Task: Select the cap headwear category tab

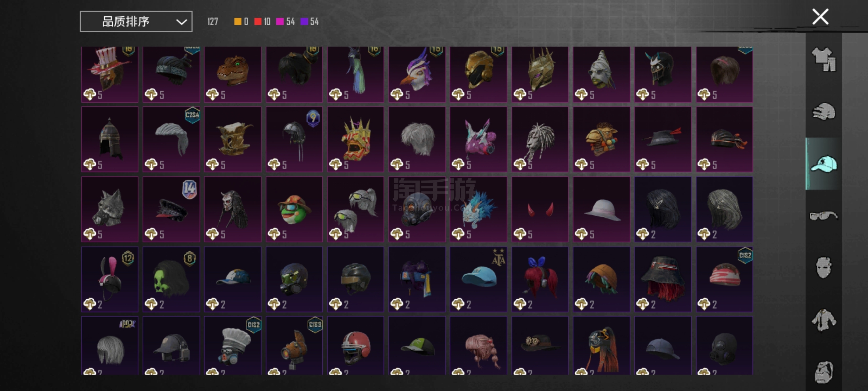Action: coord(824,164)
